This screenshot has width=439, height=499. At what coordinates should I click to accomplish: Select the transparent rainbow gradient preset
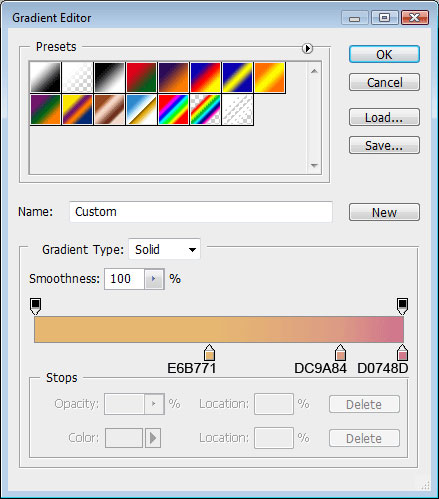pyautogui.click(x=205, y=109)
